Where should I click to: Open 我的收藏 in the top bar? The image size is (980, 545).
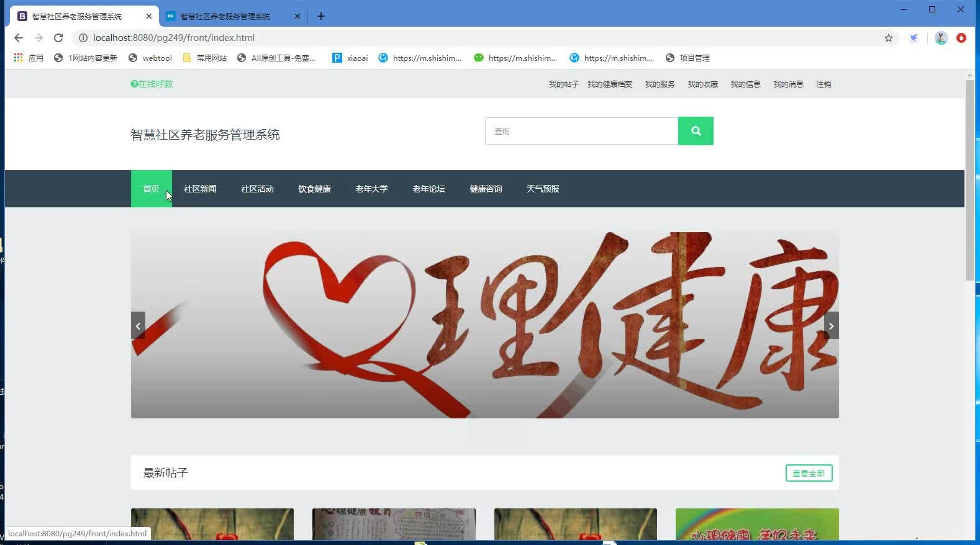pos(702,84)
